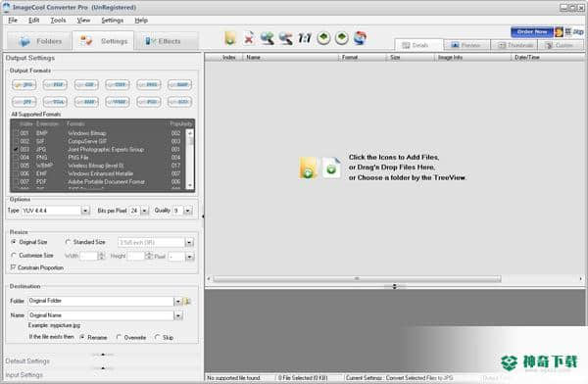Click the preview pane splitter handle
This screenshot has width=588, height=384.
(x=394, y=286)
